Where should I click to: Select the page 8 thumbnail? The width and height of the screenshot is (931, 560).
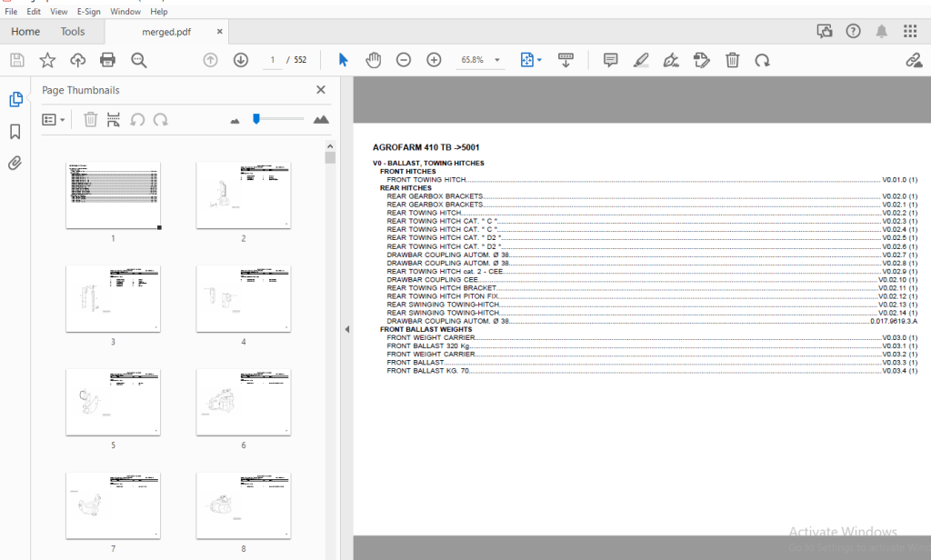click(x=244, y=505)
